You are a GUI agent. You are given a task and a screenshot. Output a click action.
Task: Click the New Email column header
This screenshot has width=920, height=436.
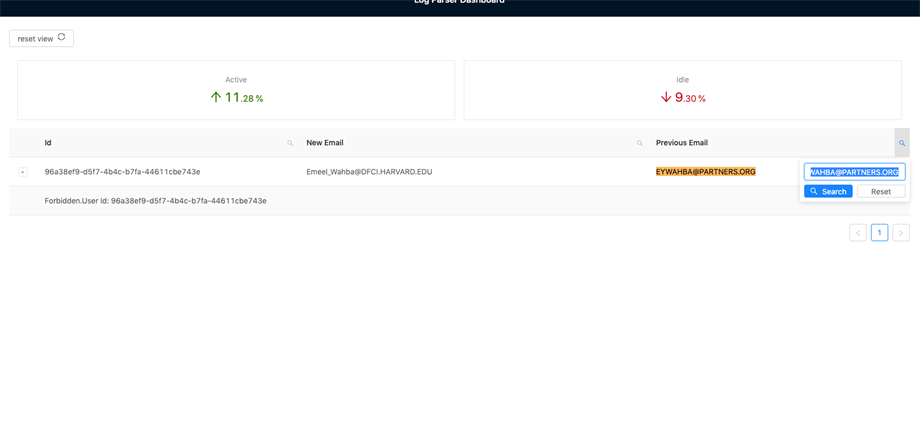(x=325, y=143)
